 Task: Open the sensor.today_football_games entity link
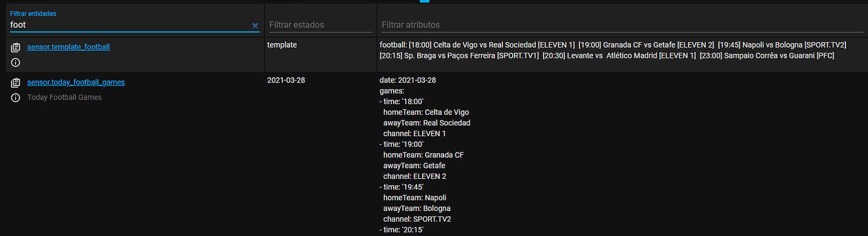(76, 82)
